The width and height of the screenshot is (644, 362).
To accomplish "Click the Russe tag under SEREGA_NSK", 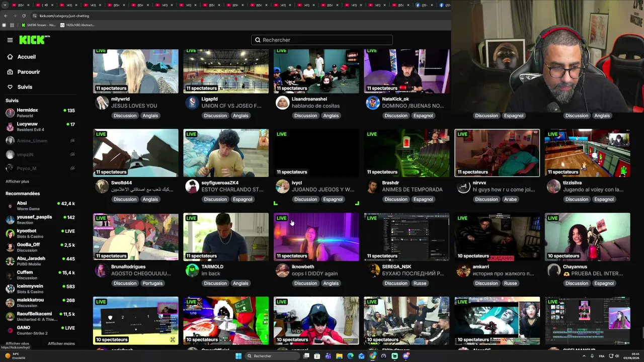I will pyautogui.click(x=420, y=283).
